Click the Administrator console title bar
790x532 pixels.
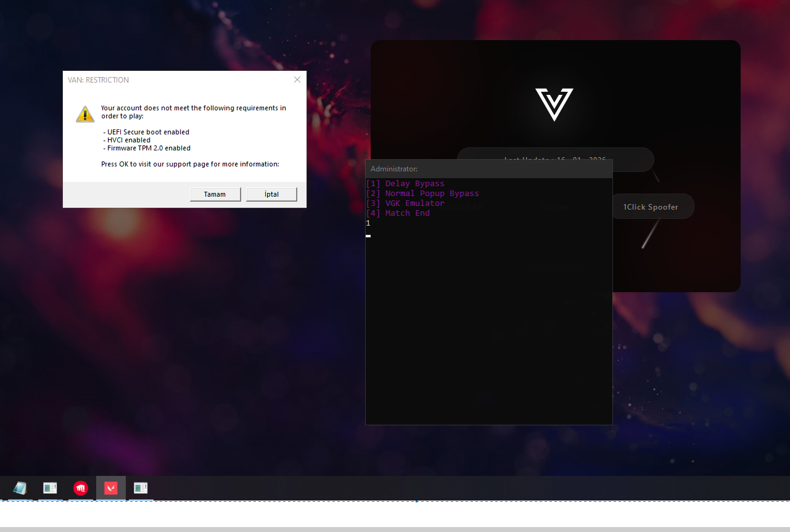(x=489, y=169)
